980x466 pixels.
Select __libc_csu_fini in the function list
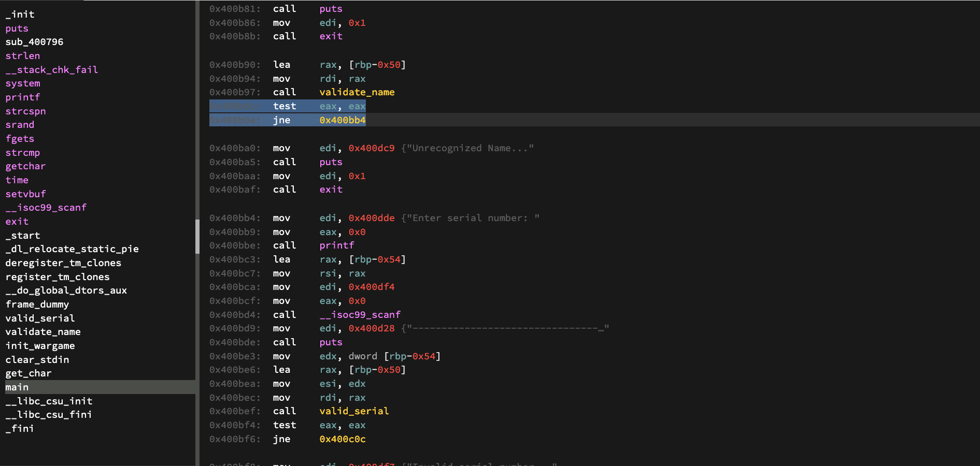click(x=49, y=415)
